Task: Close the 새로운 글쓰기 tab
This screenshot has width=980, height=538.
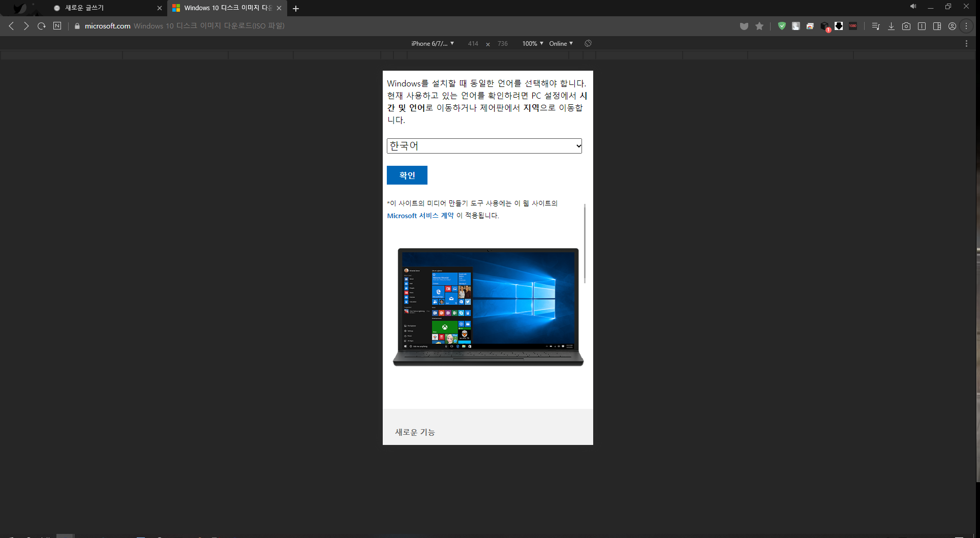Action: pos(160,8)
